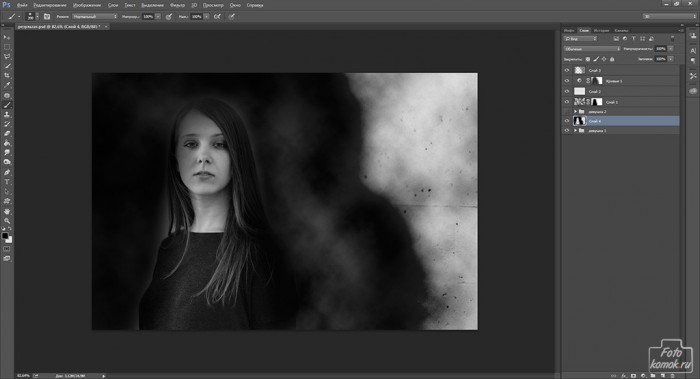Image resolution: width=700 pixels, height=379 pixels.
Task: Click the foreground color swatch
Action: (5, 235)
